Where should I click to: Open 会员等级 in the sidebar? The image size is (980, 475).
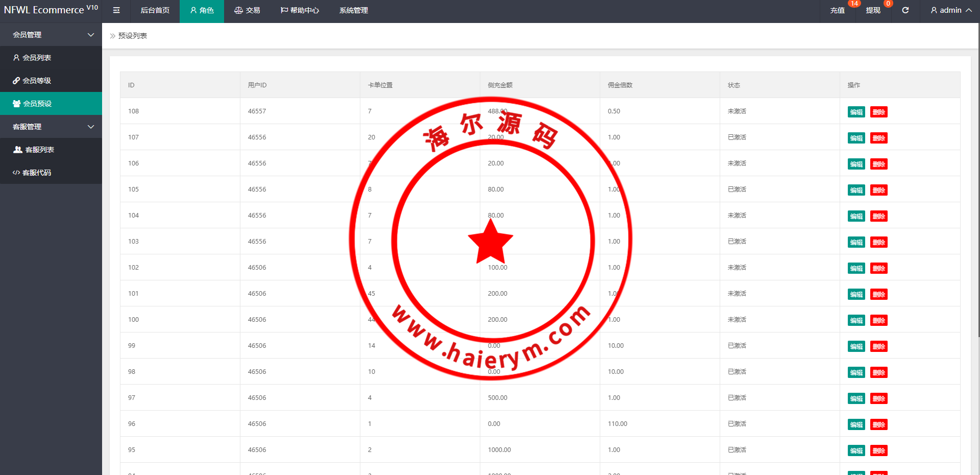[x=37, y=81]
